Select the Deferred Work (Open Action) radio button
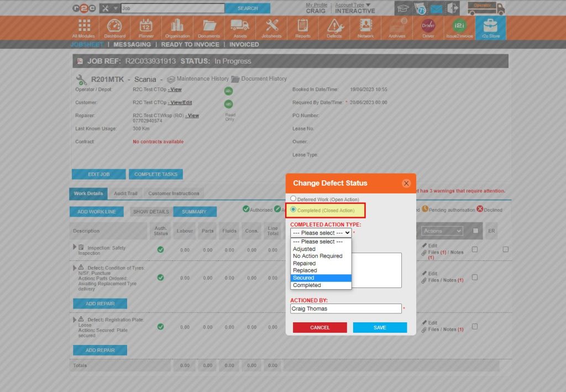The image size is (566, 392). click(x=294, y=198)
